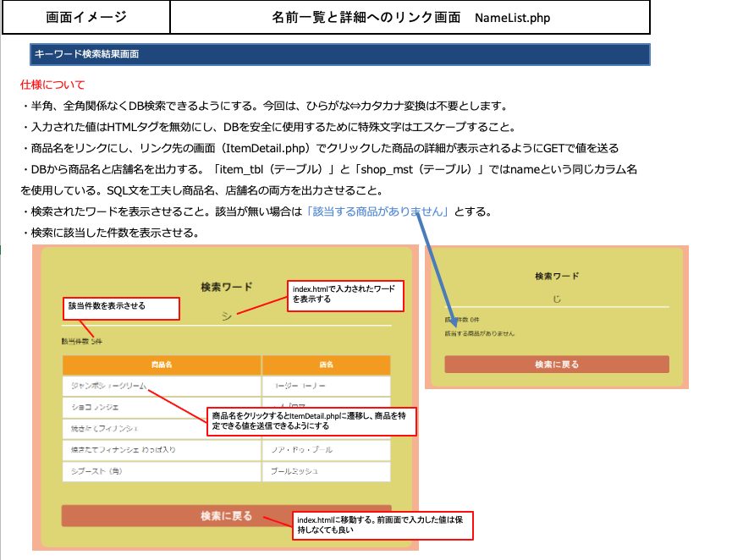Click the 商品名 column header
The height and width of the screenshot is (560, 743).
[x=161, y=365]
